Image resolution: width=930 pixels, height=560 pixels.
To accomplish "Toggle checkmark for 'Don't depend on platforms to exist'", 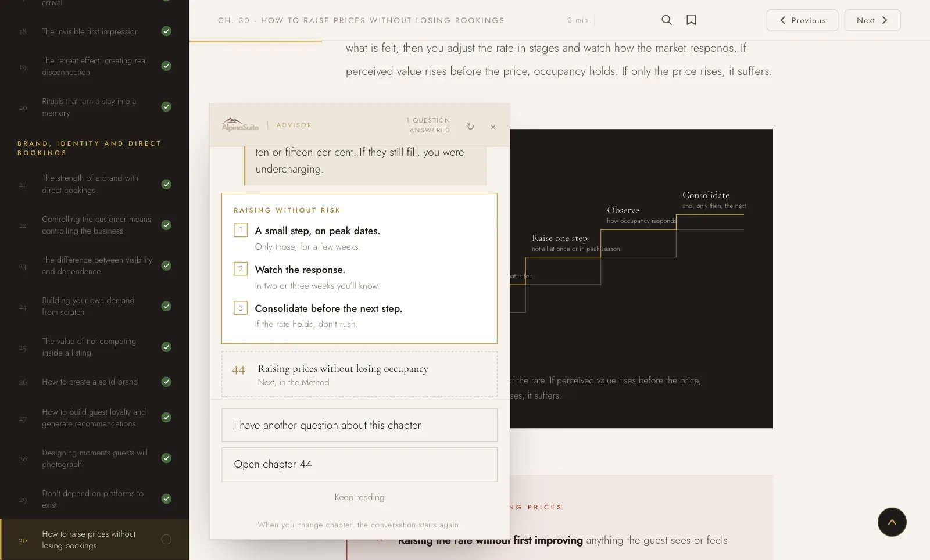I will pyautogui.click(x=166, y=499).
